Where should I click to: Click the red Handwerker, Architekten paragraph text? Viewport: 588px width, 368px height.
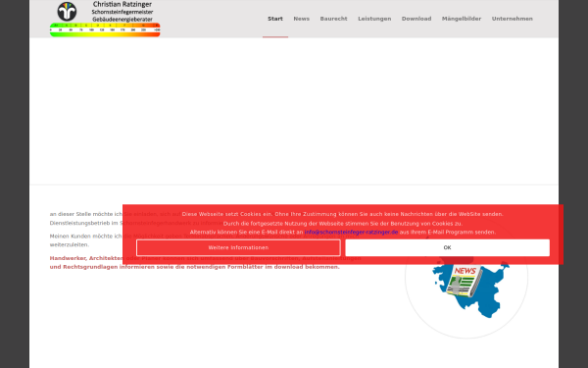coord(205,262)
